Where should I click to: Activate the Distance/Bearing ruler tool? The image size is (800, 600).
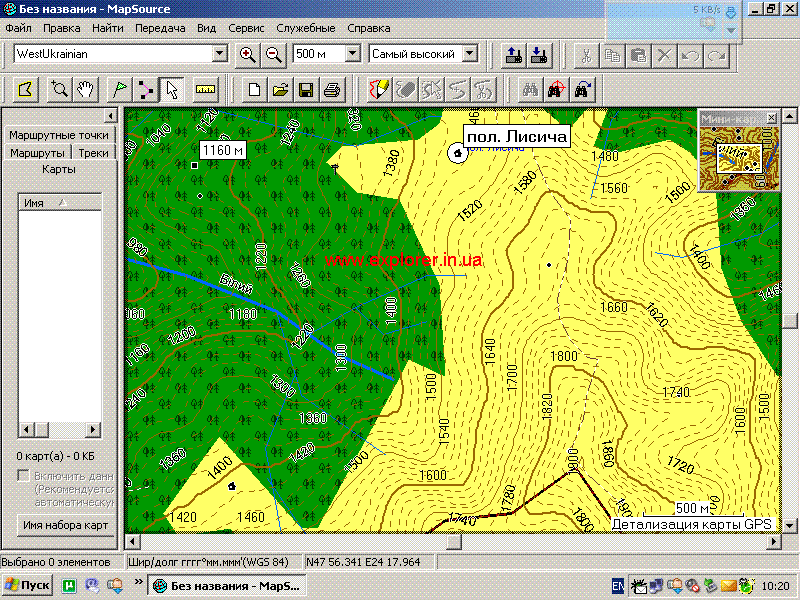coord(207,89)
